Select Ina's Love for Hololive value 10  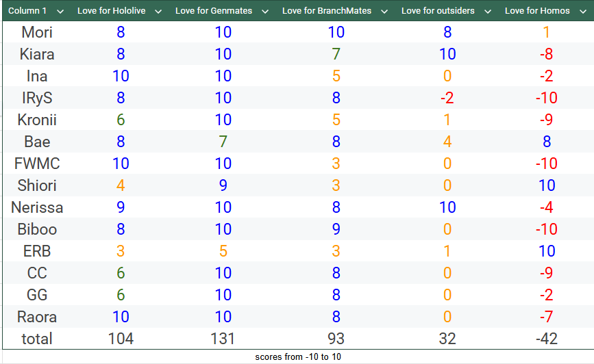coord(121,76)
